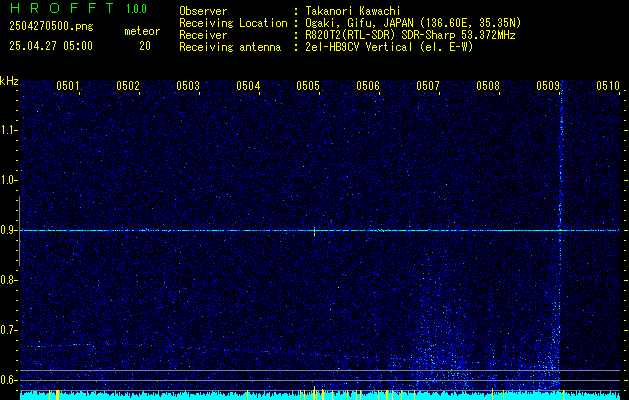Click the 0.8 kHz axis label
This screenshot has width=629, height=400.
pos(8,280)
